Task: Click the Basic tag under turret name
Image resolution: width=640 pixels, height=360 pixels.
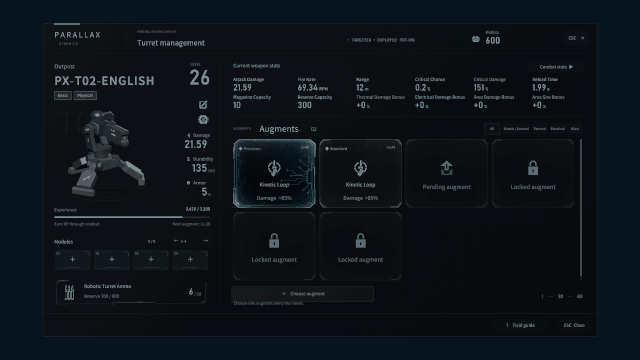Action: coord(63,96)
